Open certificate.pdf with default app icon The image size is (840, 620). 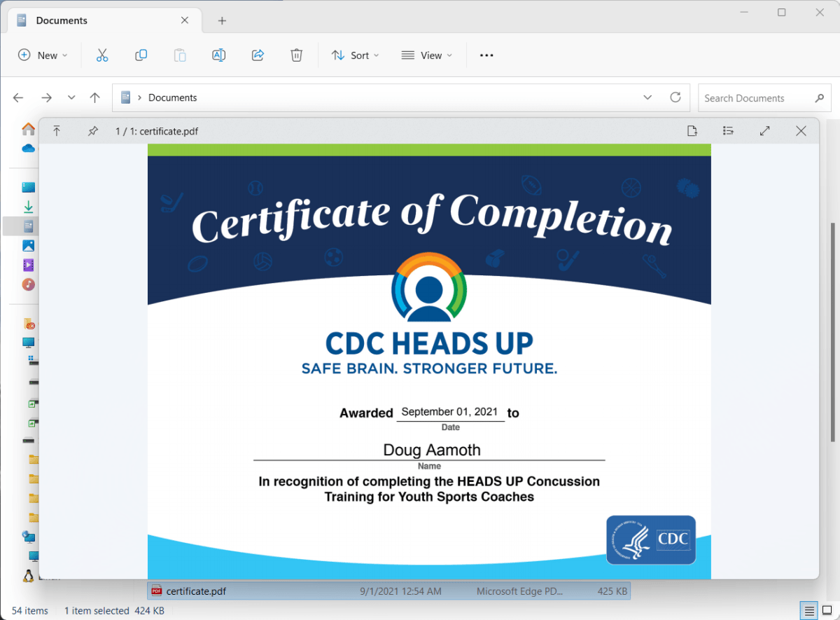point(692,131)
